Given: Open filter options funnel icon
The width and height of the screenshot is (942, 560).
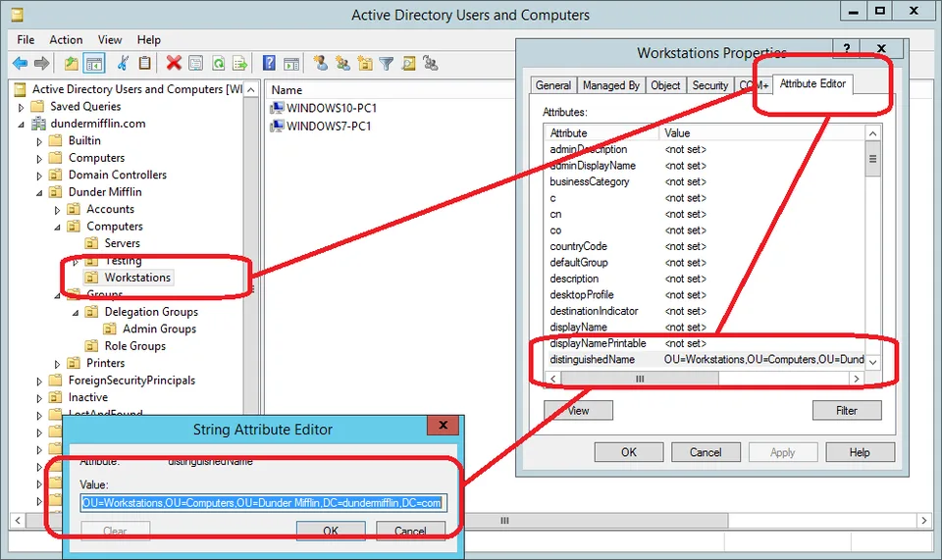Looking at the screenshot, I should click(387, 63).
